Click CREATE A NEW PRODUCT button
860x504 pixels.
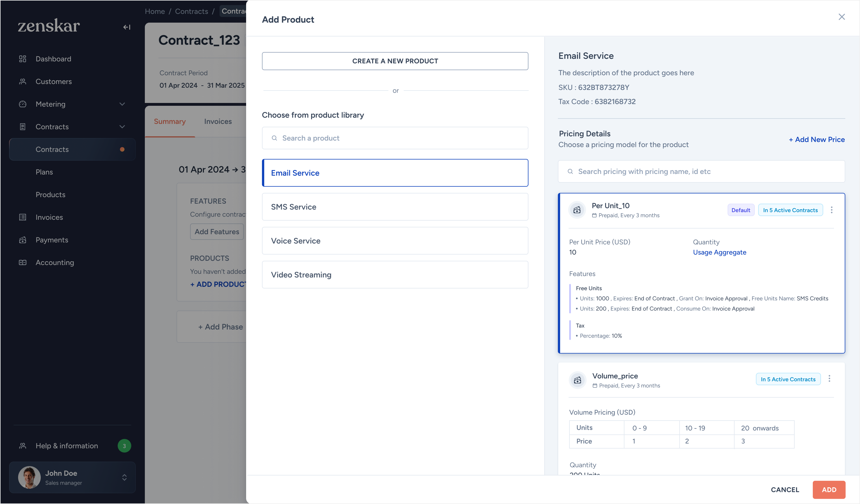click(395, 61)
